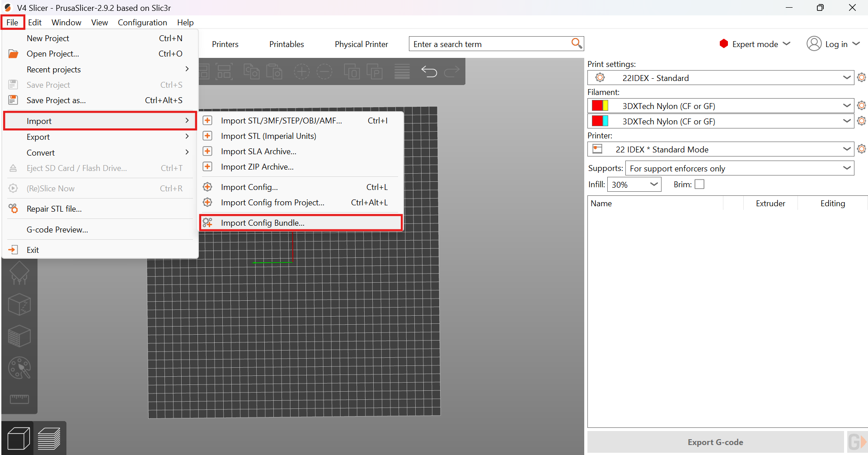The height and width of the screenshot is (455, 868).
Task: Switch to the Printables tab
Action: 286,44
